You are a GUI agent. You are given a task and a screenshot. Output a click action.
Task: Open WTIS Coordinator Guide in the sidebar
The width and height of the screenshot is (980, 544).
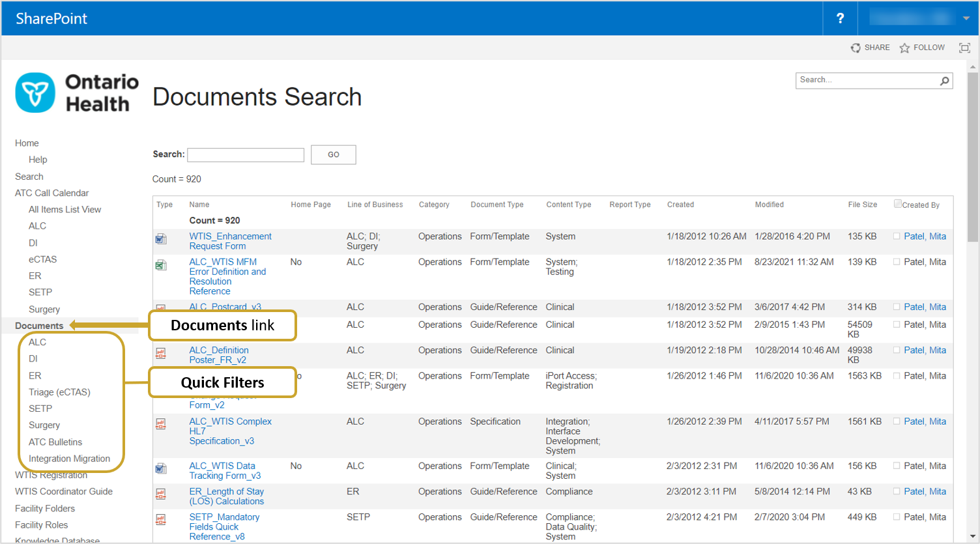[x=64, y=492]
